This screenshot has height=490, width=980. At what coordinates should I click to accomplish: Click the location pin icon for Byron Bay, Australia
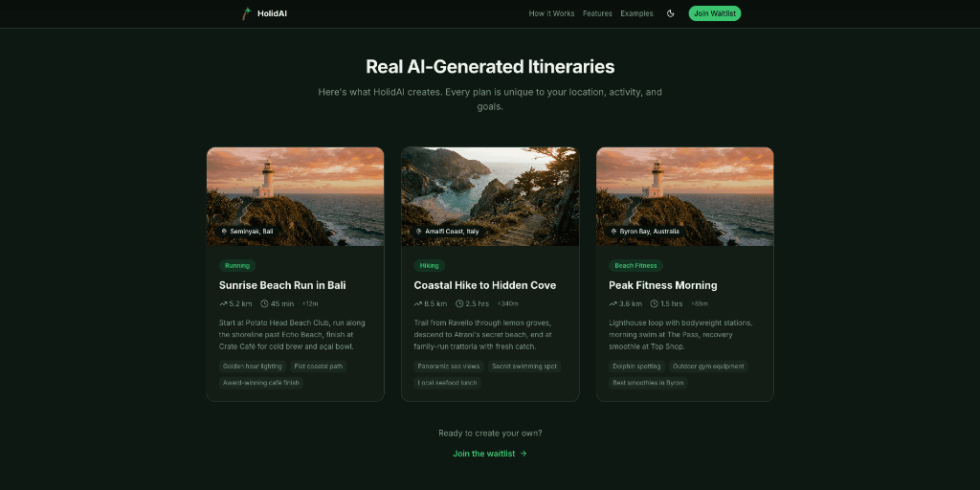613,232
